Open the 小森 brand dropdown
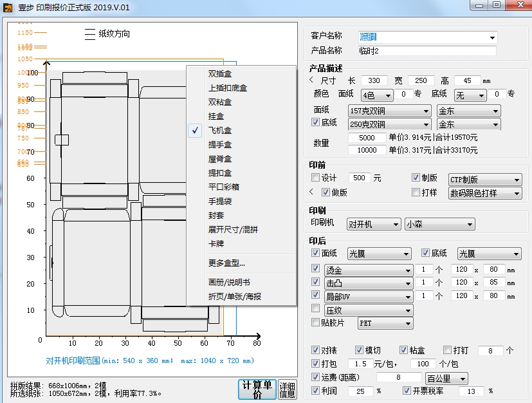 click(x=440, y=225)
